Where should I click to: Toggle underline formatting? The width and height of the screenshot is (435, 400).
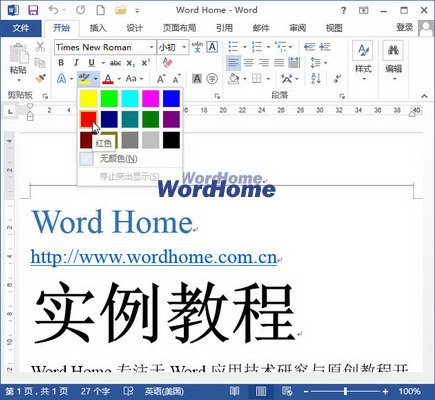(x=91, y=63)
